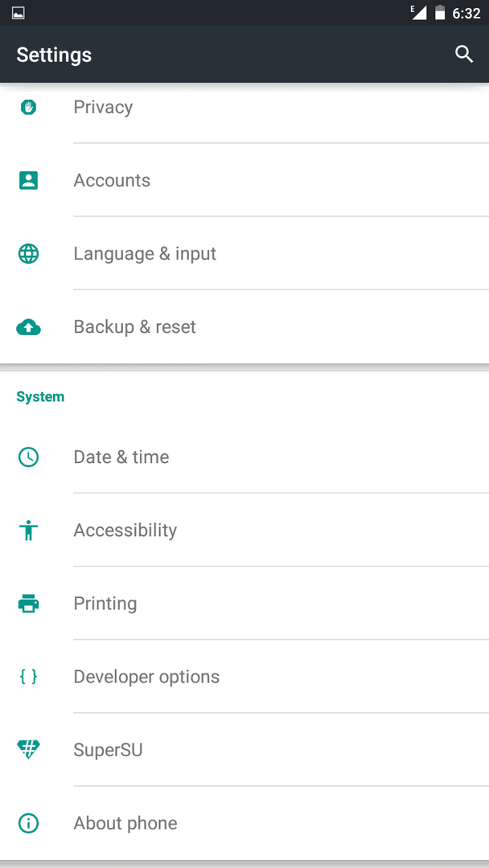Open Date & time settings

pyautogui.click(x=244, y=457)
